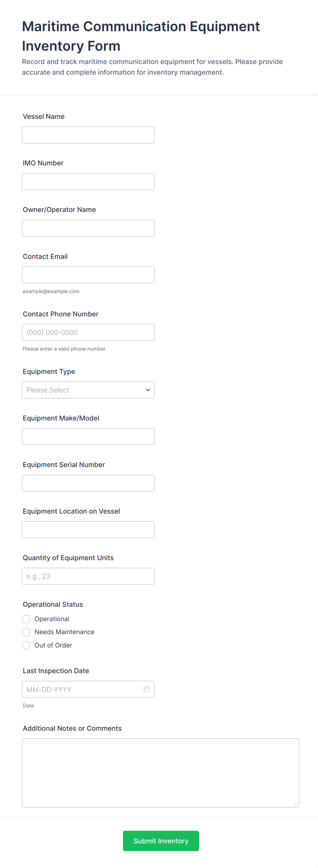Image resolution: width=318 pixels, height=868 pixels.
Task: Mark equipment as Out of Order
Action: tap(26, 645)
